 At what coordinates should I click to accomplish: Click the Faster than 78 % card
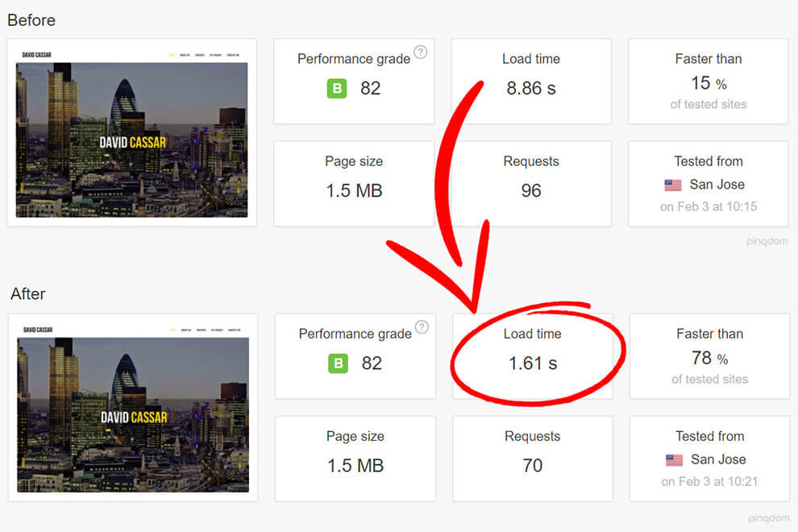point(709,356)
